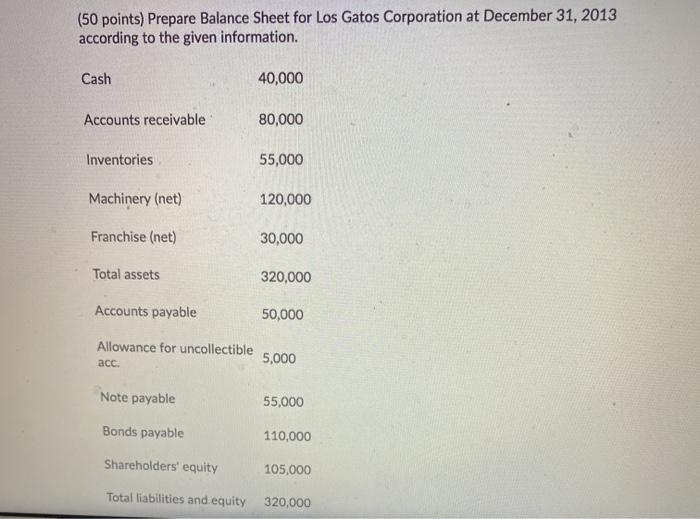Click the Cash row label

97,79
